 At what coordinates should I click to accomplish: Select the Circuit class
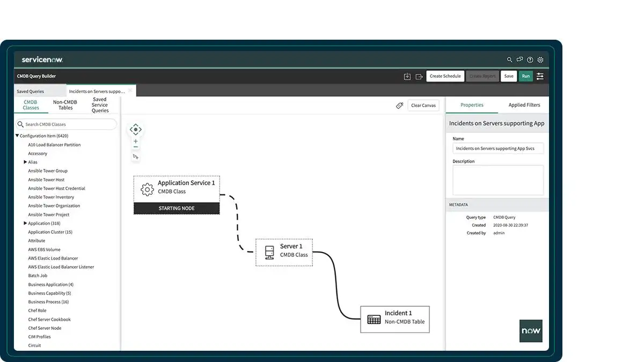coord(34,345)
